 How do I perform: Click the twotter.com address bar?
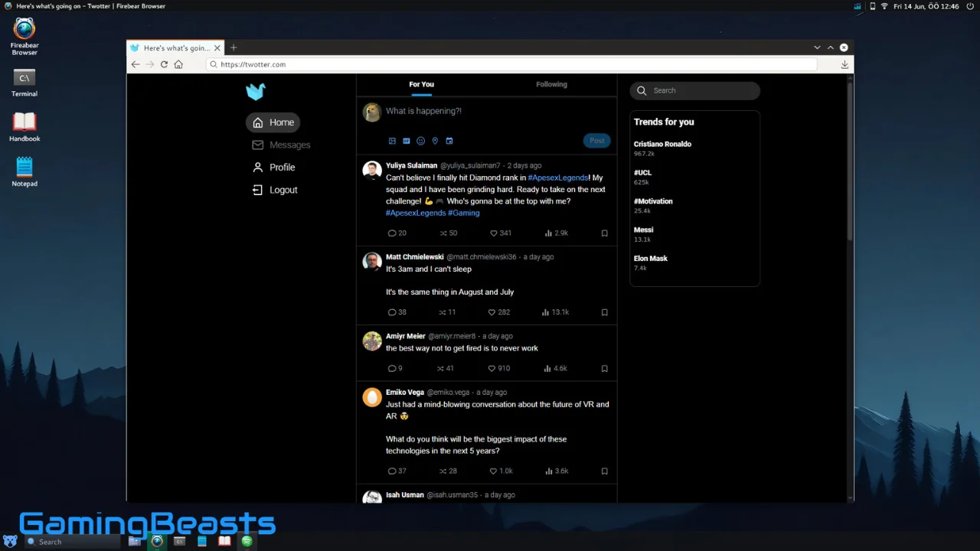point(511,64)
